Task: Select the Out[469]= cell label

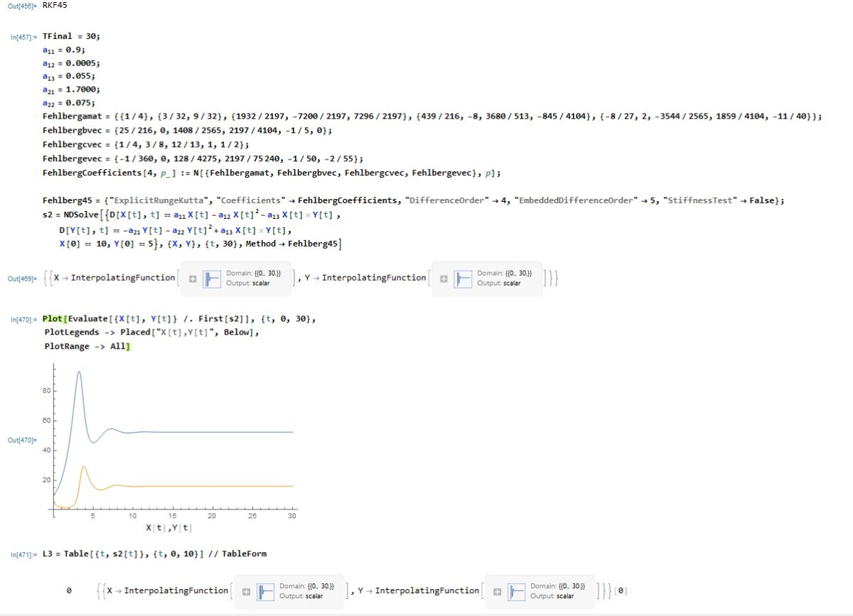Action: (21, 279)
